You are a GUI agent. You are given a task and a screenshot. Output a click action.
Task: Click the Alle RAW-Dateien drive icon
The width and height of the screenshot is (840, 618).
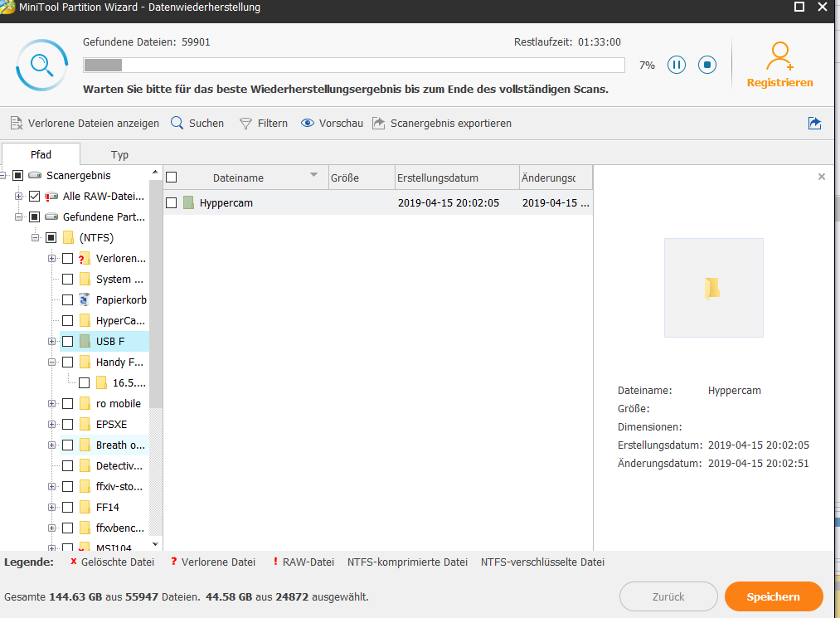tap(51, 196)
